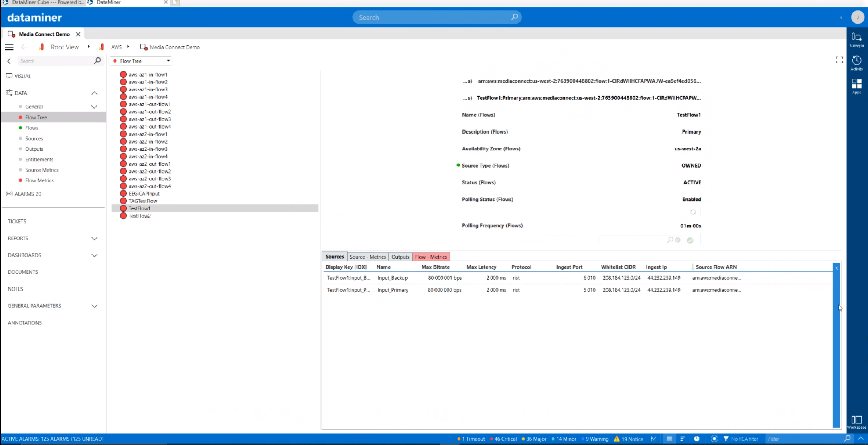
Task: Open the Flow Metrics data page
Action: tap(39, 180)
